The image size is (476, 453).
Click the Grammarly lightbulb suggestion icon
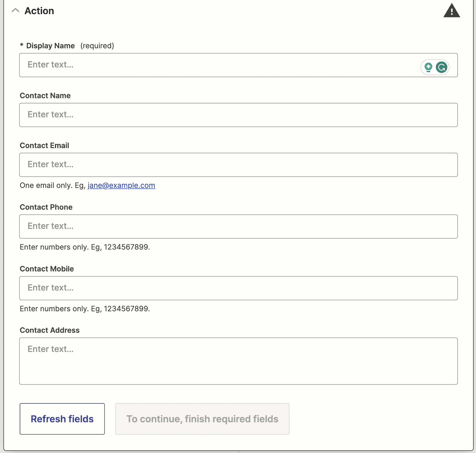tap(428, 67)
